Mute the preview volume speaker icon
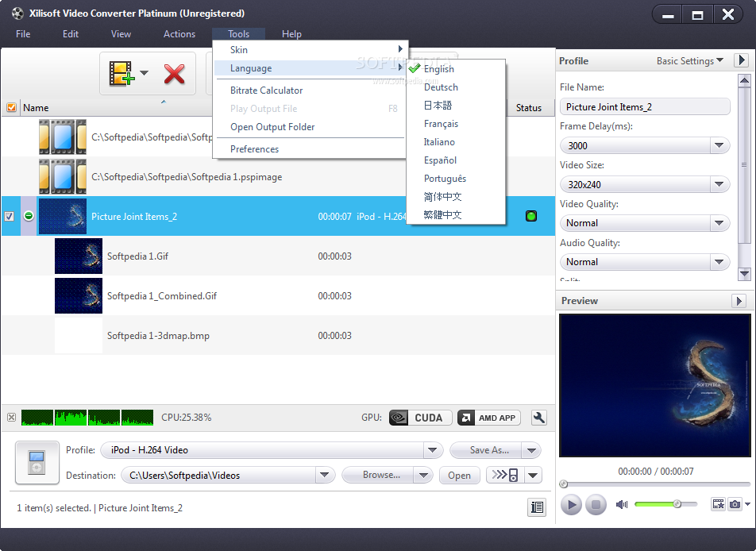The image size is (756, 551). (622, 504)
